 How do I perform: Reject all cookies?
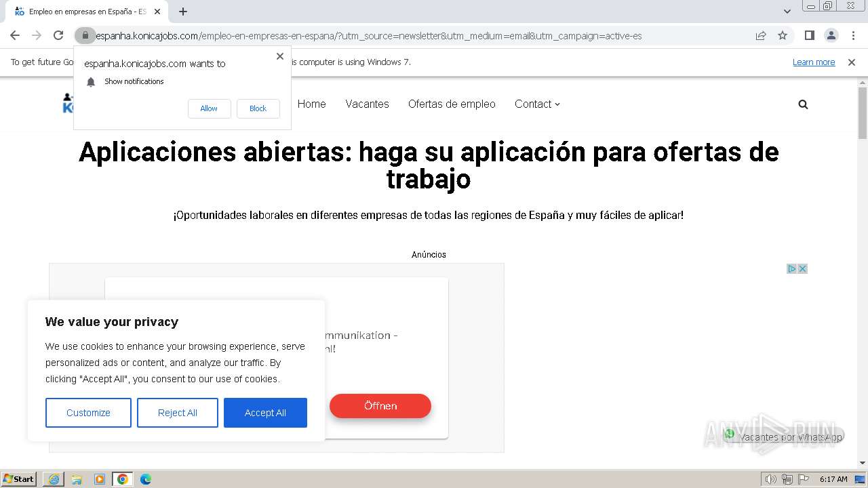click(178, 413)
